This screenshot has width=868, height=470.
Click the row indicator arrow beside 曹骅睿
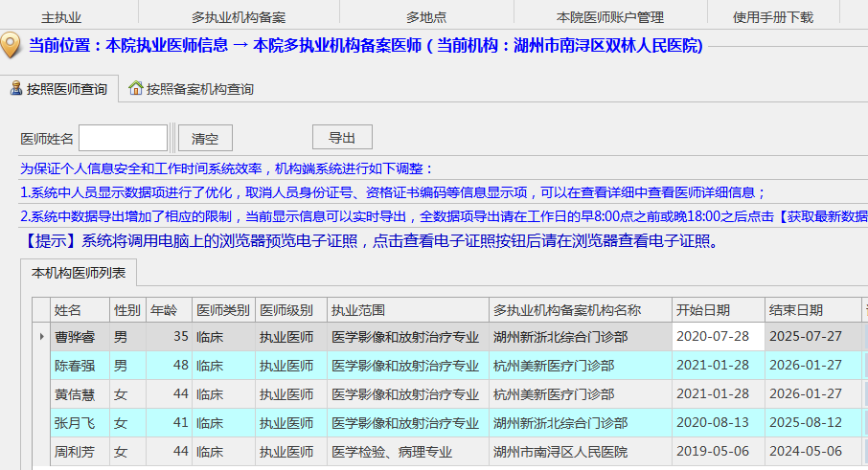40,337
